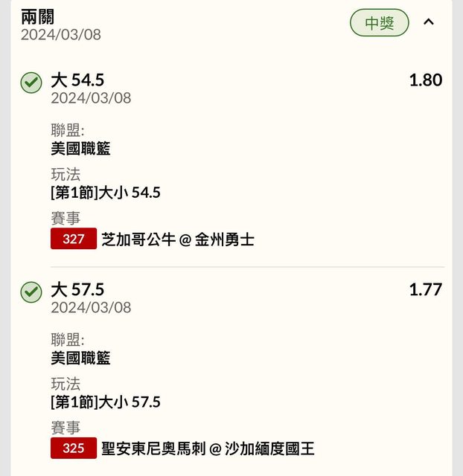Screen dimensions: 463x476
Task: Click the green checkmark beside 大 57.5
Action: pos(31,292)
